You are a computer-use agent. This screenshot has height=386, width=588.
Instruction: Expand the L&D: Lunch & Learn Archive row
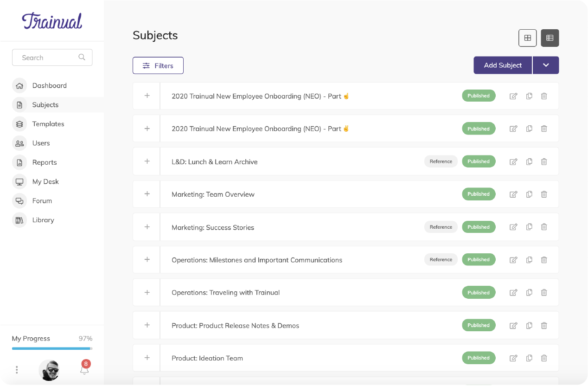pyautogui.click(x=147, y=161)
